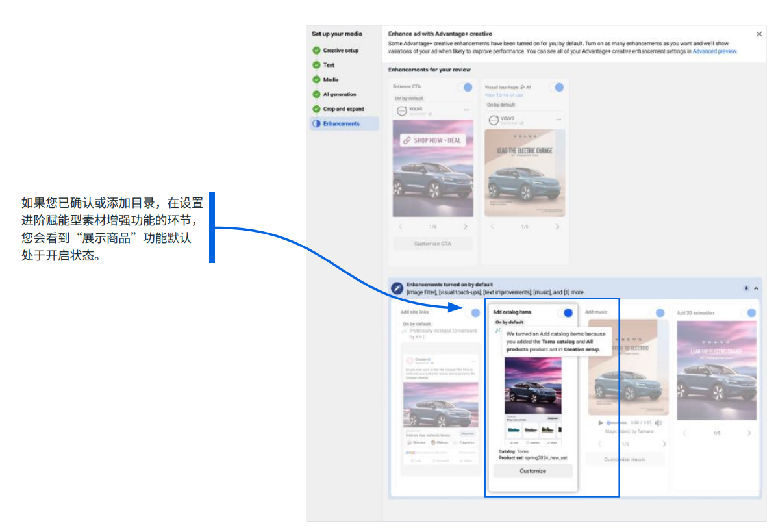Show next Enhance CTA variation
776x532 pixels.
465,227
